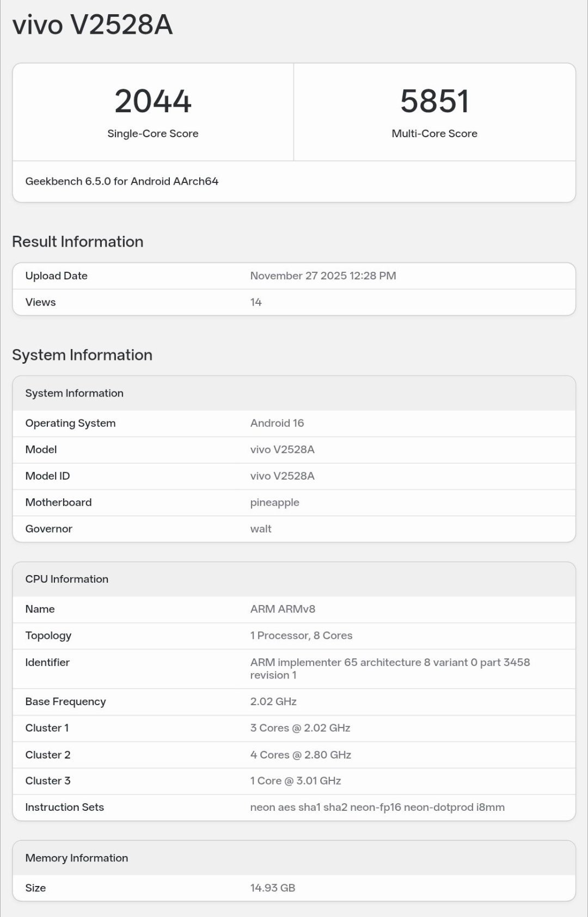Viewport: 588px width, 917px height.
Task: Select the November 27 2025 upload date value
Action: point(323,276)
